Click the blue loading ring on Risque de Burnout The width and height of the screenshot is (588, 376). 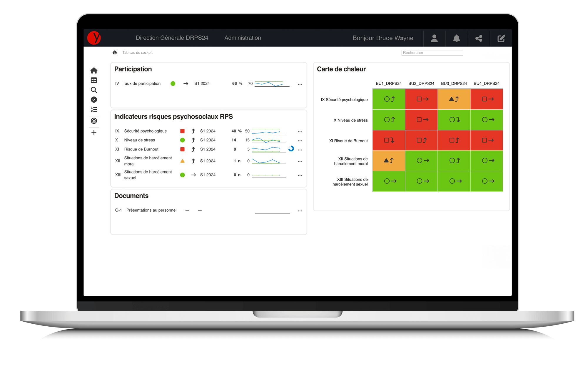click(x=291, y=149)
